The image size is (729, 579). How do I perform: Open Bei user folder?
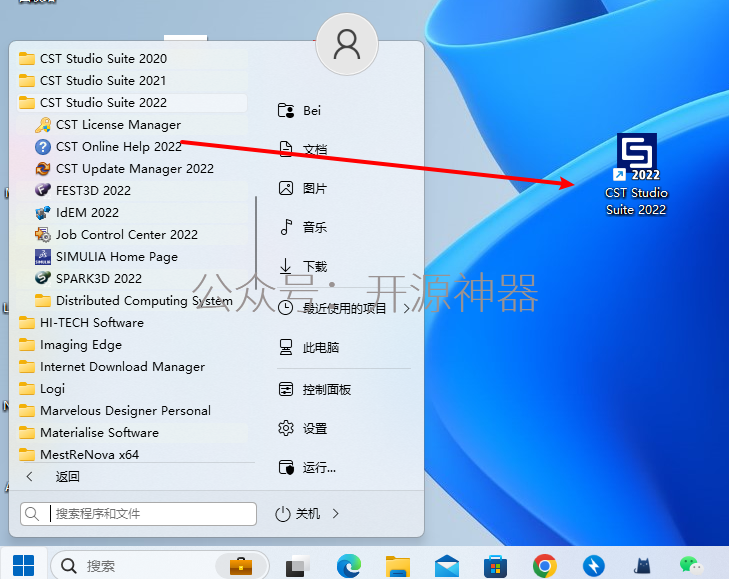click(x=299, y=111)
